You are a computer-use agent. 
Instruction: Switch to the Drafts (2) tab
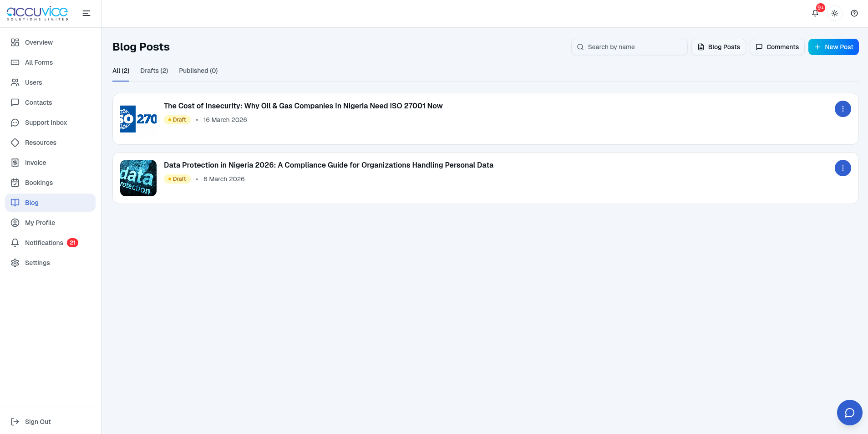point(154,71)
